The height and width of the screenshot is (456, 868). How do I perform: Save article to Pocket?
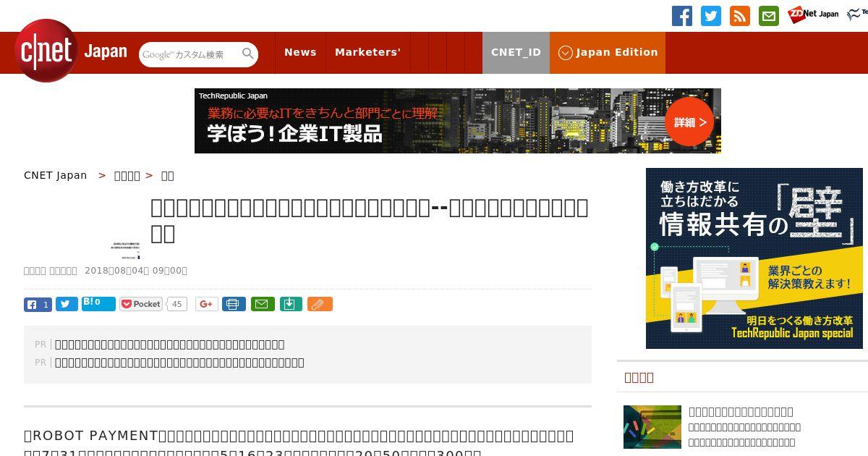click(x=141, y=304)
